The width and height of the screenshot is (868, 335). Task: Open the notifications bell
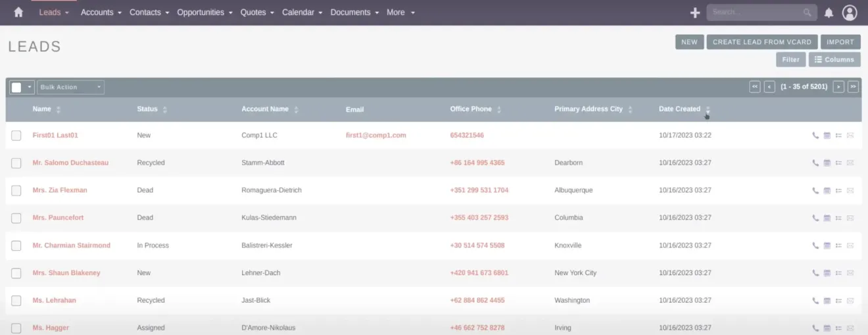pyautogui.click(x=829, y=13)
